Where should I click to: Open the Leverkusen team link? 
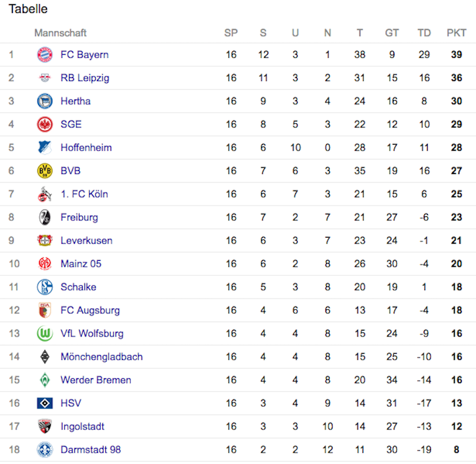pos(86,241)
